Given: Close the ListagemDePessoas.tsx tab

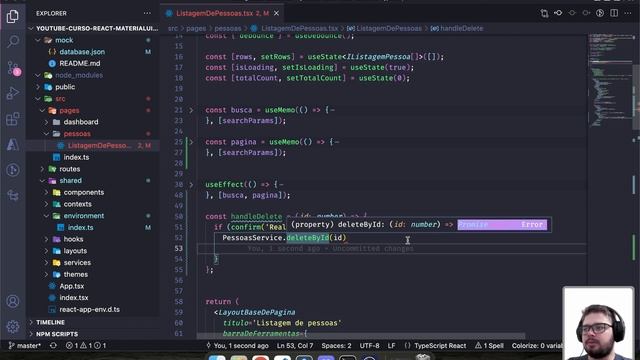Looking at the screenshot, I should (x=276, y=13).
